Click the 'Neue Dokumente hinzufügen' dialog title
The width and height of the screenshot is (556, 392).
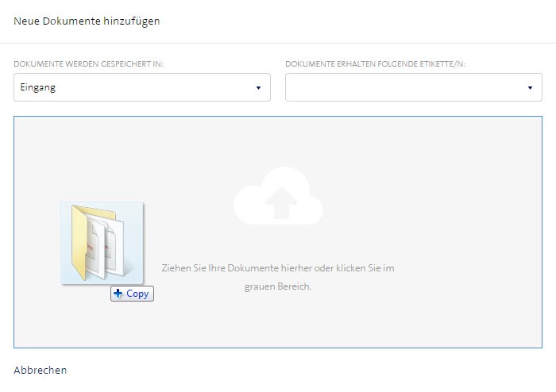click(87, 21)
